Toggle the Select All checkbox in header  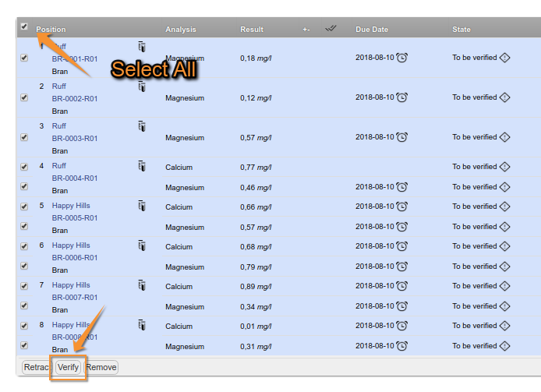point(24,26)
